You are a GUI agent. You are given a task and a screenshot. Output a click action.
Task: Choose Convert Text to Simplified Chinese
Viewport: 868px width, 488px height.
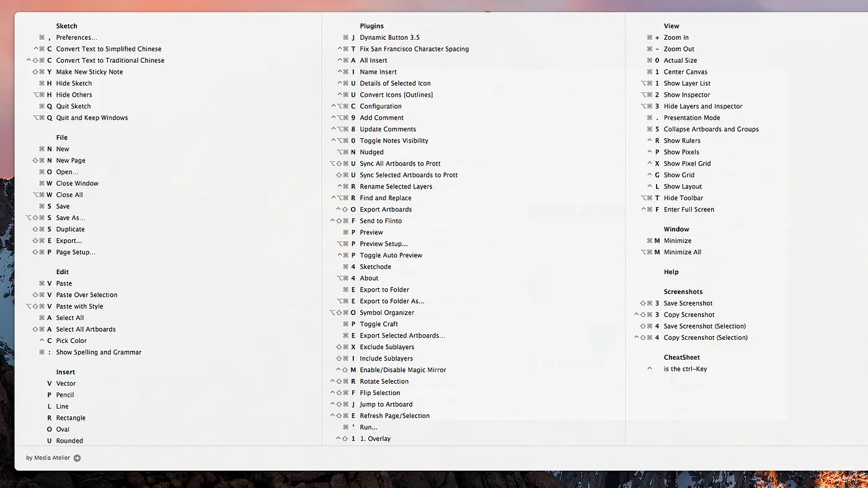108,49
